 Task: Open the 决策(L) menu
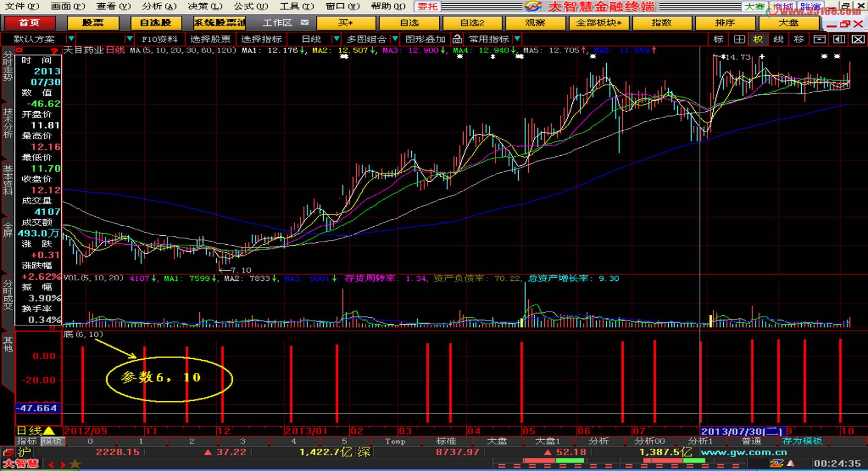(x=205, y=6)
